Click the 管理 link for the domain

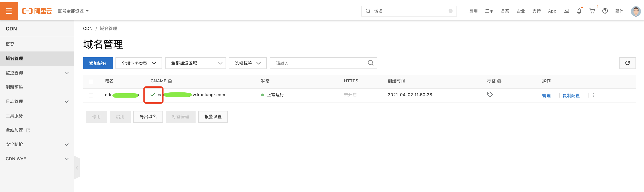(x=546, y=96)
